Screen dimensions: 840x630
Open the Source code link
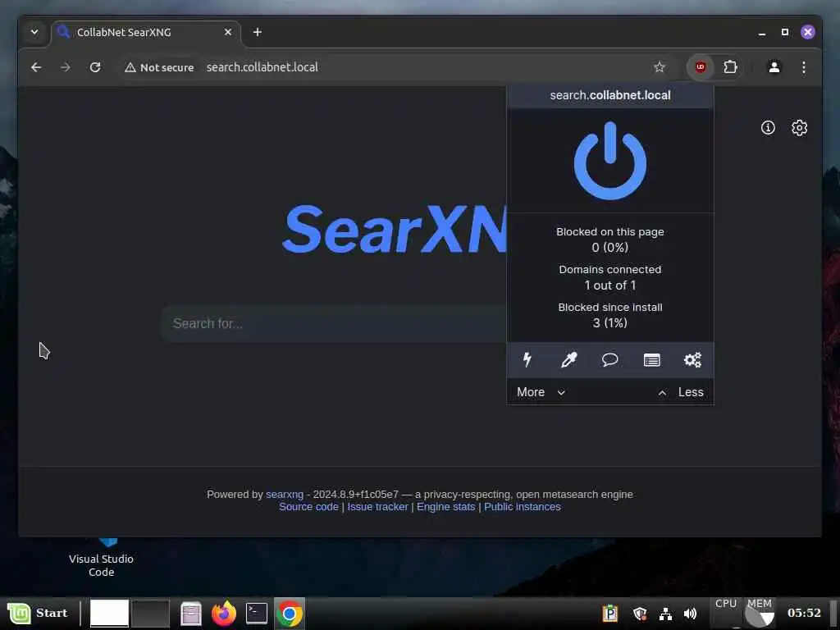[x=308, y=507]
